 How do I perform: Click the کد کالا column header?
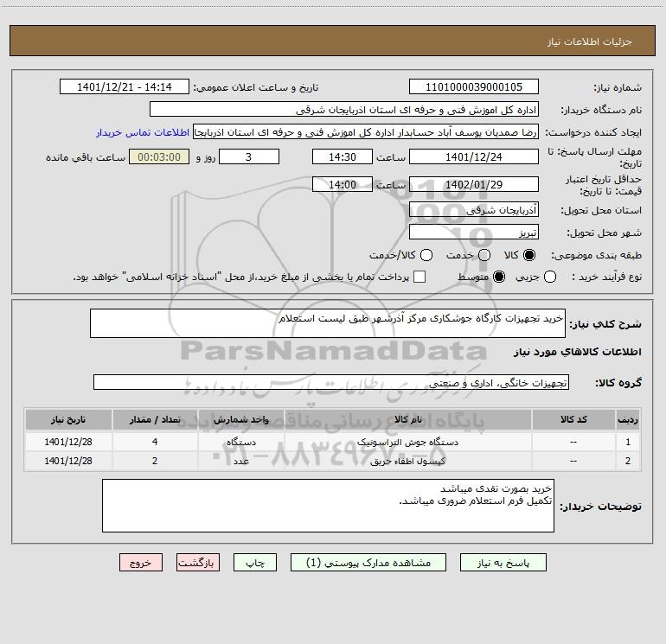pos(573,419)
